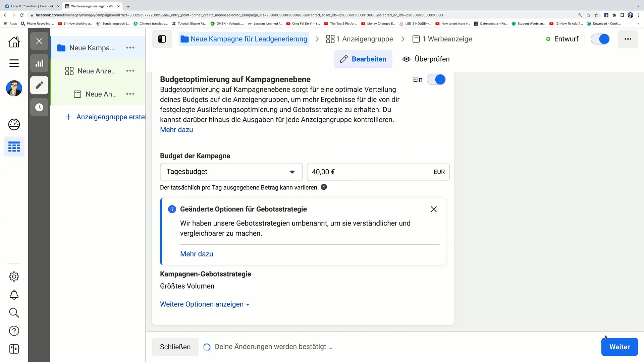644x362 pixels.
Task: Open Datenschutz bookmark
Action: (491, 23)
